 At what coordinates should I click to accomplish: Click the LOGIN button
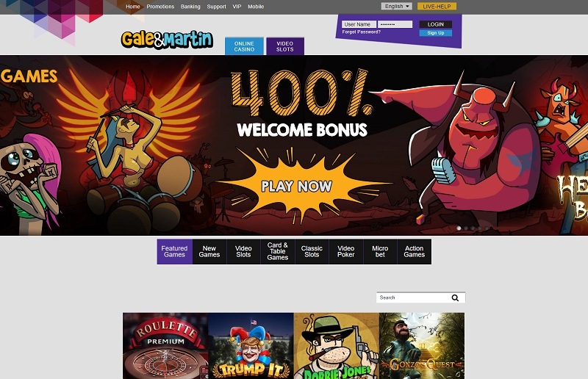[x=435, y=24]
